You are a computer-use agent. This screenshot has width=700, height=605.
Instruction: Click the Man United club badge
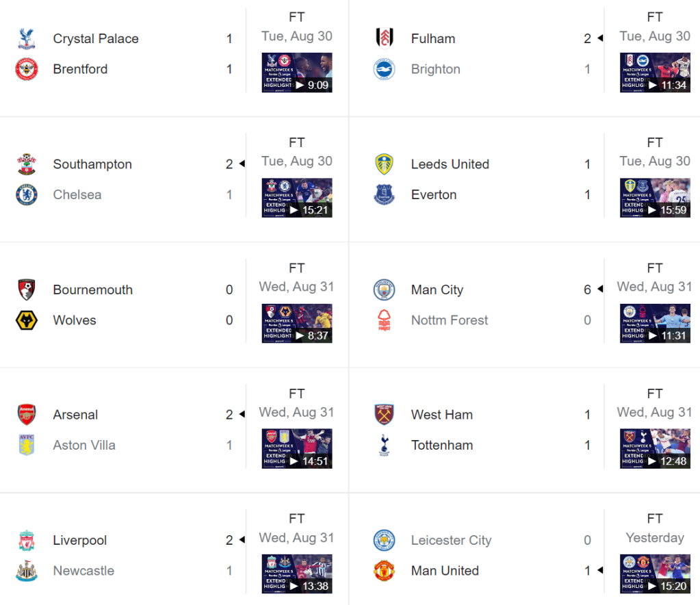(x=385, y=571)
